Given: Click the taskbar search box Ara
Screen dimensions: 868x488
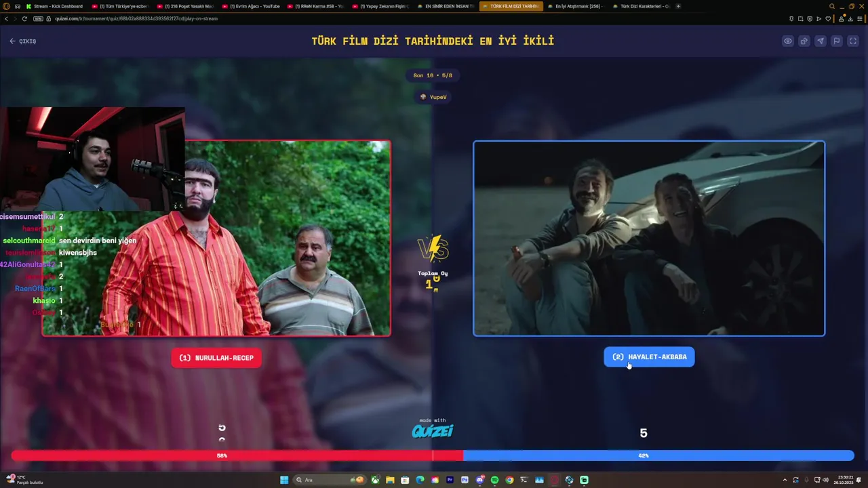Looking at the screenshot, I should 329,480.
